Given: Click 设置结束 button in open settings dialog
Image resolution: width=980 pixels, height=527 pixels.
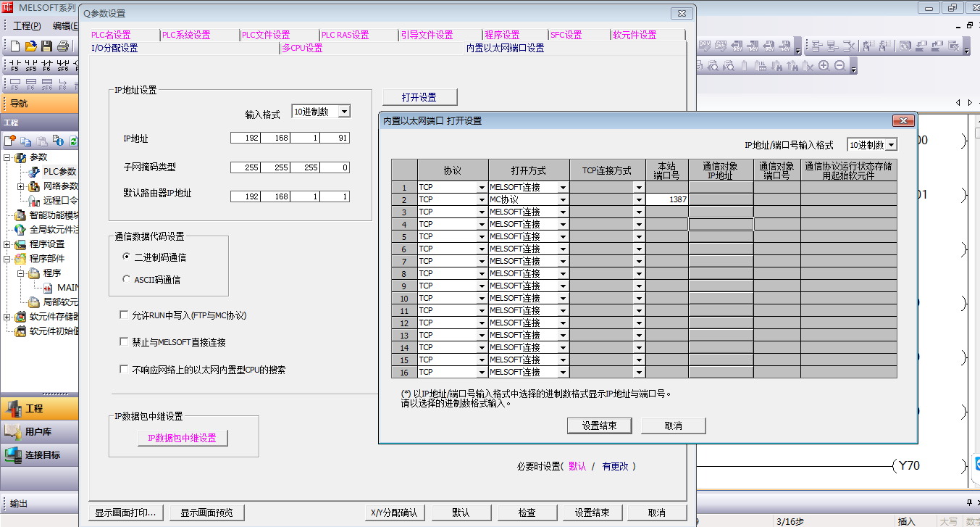Looking at the screenshot, I should pos(599,426).
